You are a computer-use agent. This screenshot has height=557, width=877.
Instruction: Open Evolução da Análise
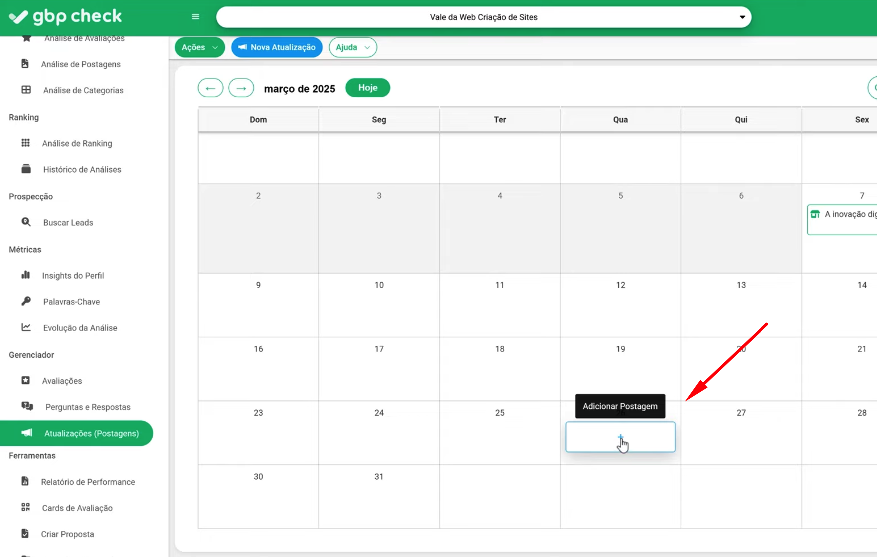click(80, 328)
